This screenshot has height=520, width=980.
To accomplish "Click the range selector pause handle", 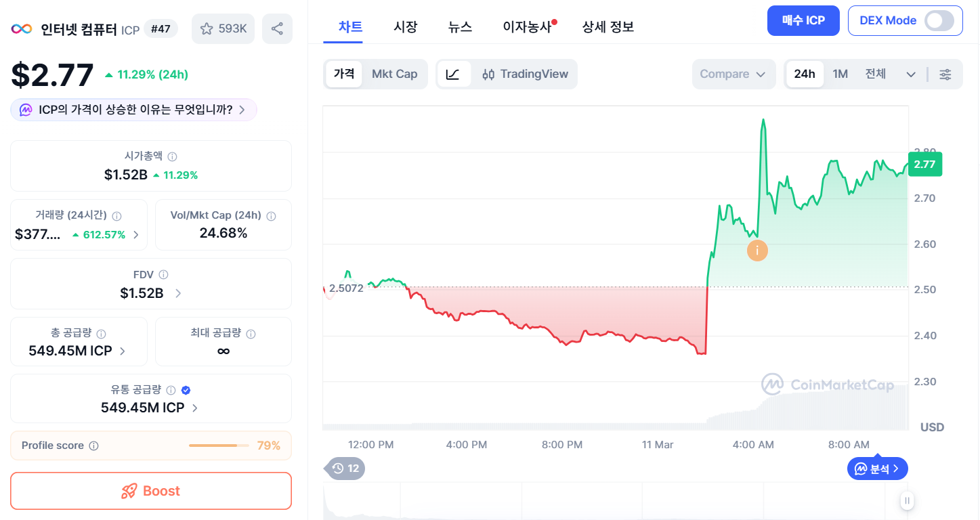I will coord(906,501).
